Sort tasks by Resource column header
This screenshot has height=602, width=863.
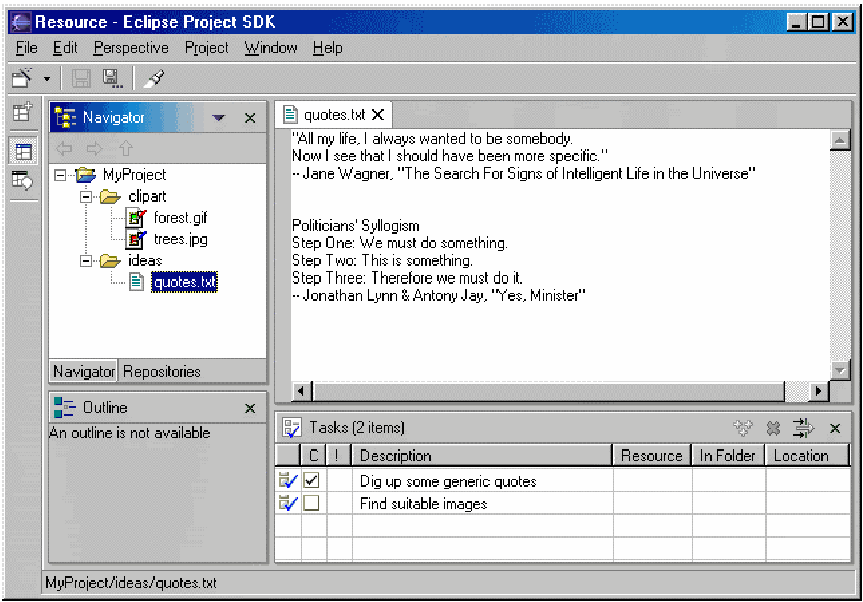(652, 456)
